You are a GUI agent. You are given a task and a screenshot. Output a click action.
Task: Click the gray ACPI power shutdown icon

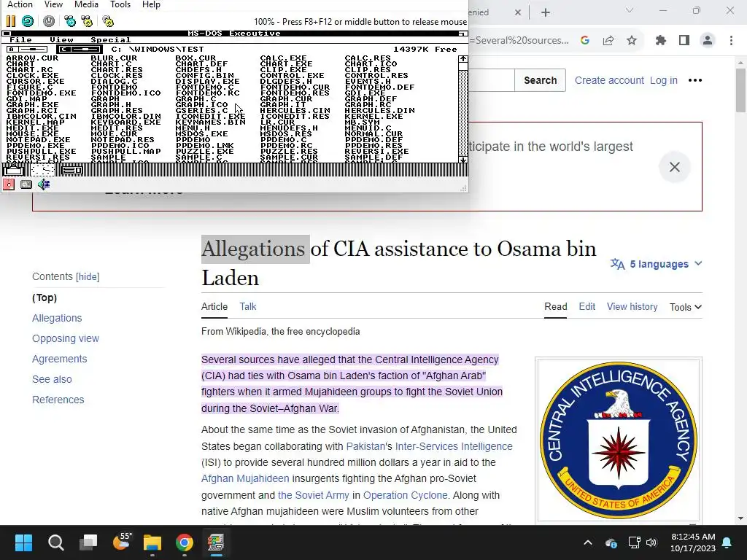(x=49, y=21)
